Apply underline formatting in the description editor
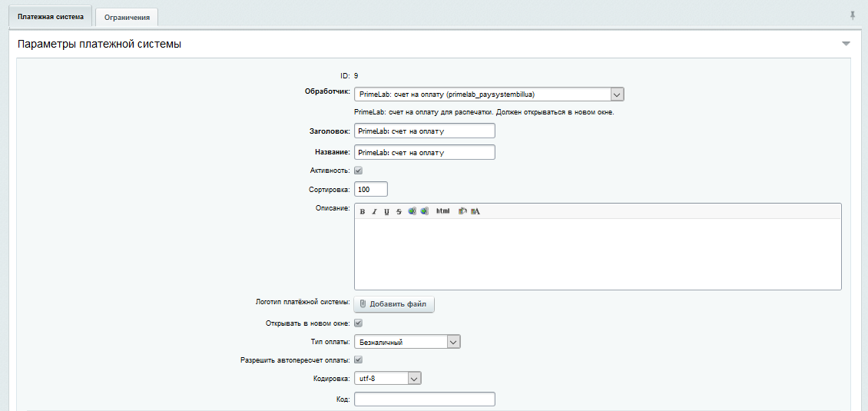Image resolution: width=868 pixels, height=411 pixels. pos(386,211)
